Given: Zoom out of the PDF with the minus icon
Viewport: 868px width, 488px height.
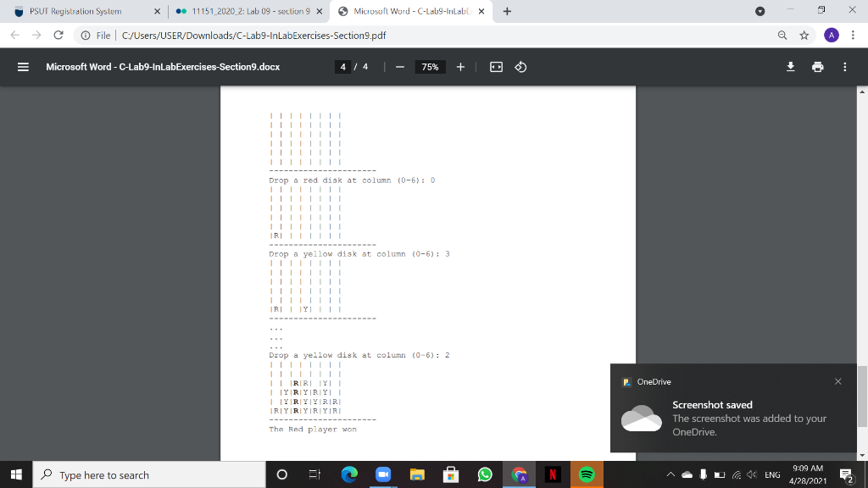Looking at the screenshot, I should [x=398, y=67].
